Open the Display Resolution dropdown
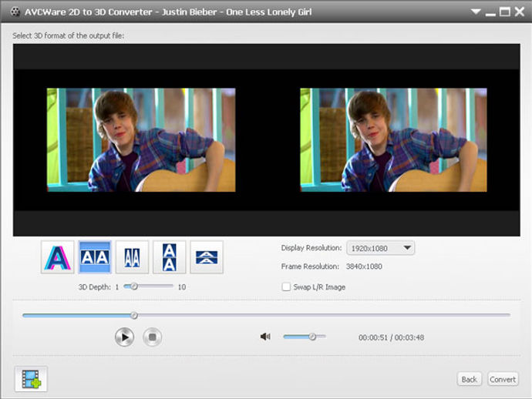The image size is (532, 399). pyautogui.click(x=380, y=248)
